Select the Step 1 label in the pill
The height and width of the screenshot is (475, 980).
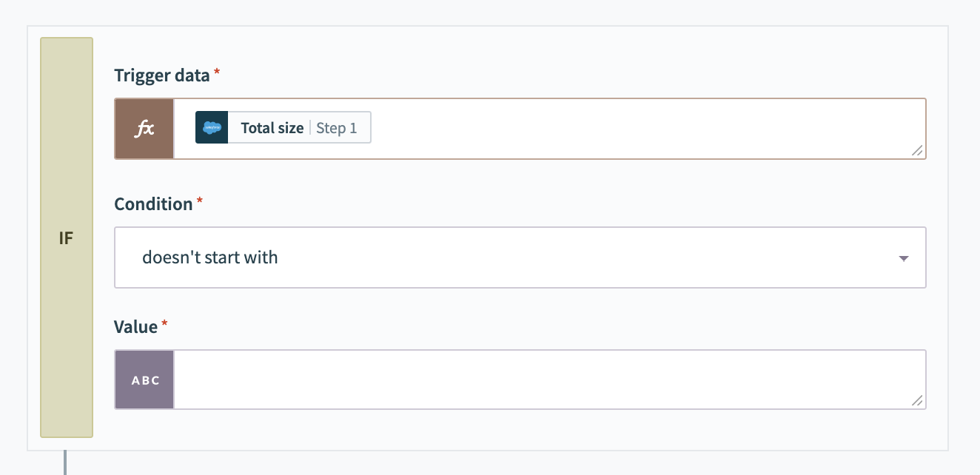pyautogui.click(x=337, y=127)
